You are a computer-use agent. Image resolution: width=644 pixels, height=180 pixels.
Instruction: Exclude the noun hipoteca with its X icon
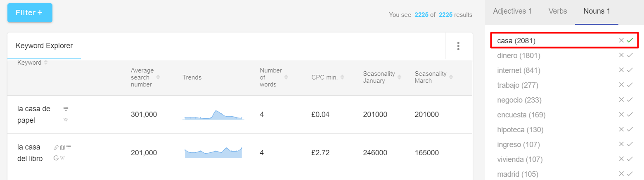(621, 129)
